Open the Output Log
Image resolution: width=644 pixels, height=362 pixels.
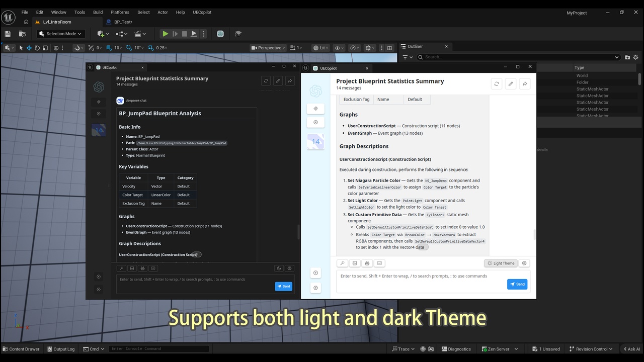(61, 349)
